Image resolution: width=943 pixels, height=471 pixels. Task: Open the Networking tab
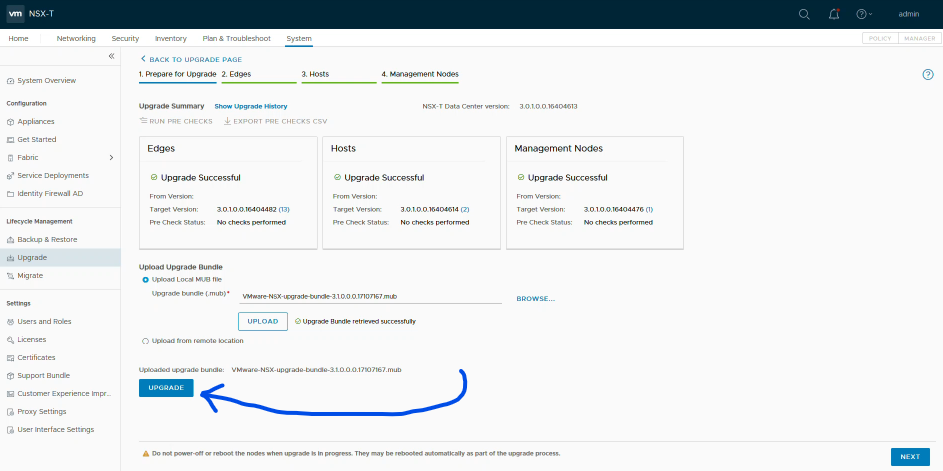point(76,38)
